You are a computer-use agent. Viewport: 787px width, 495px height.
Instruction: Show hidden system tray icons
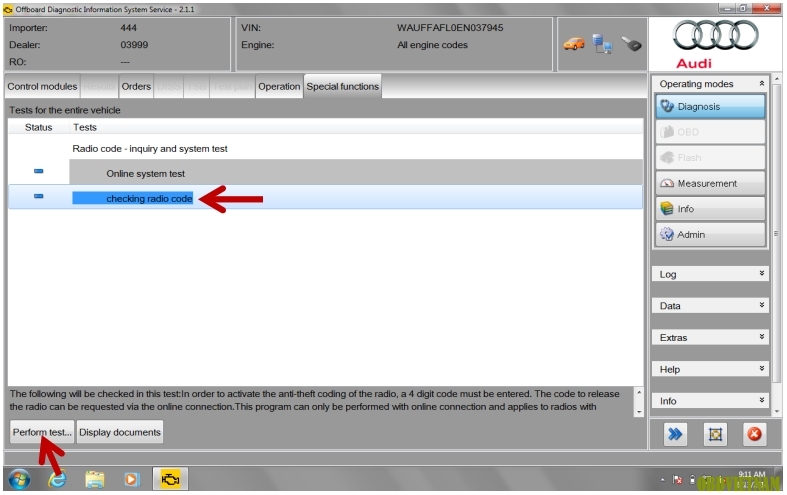(663, 480)
